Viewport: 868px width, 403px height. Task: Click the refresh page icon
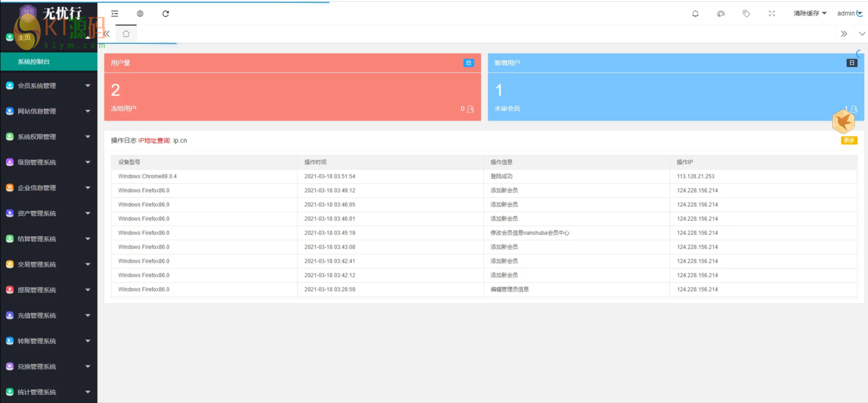[166, 14]
